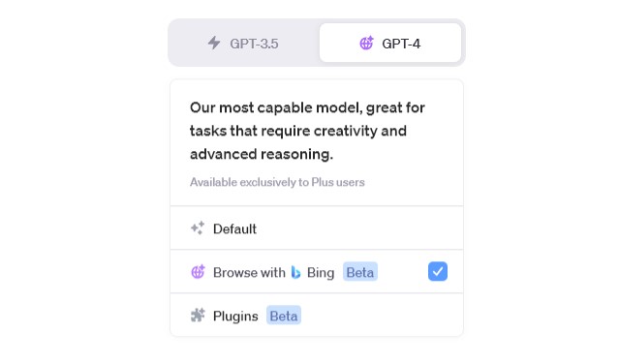Click the 'Our most capable model' description
Viewport: 619px width, 364px height.
(307, 131)
